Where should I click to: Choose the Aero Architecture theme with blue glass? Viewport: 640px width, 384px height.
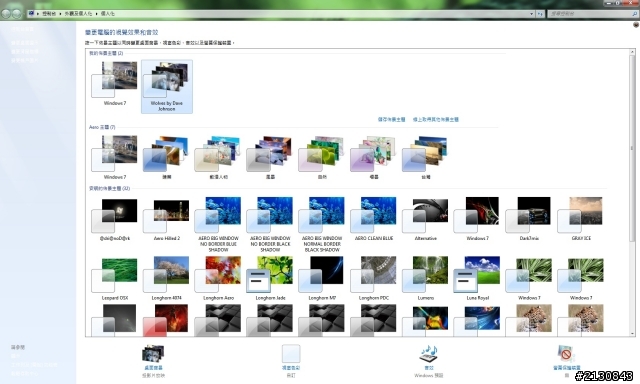click(x=167, y=158)
